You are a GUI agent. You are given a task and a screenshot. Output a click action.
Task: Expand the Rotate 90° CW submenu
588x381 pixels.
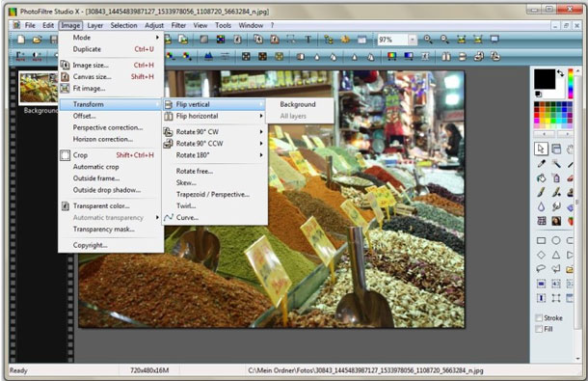214,132
